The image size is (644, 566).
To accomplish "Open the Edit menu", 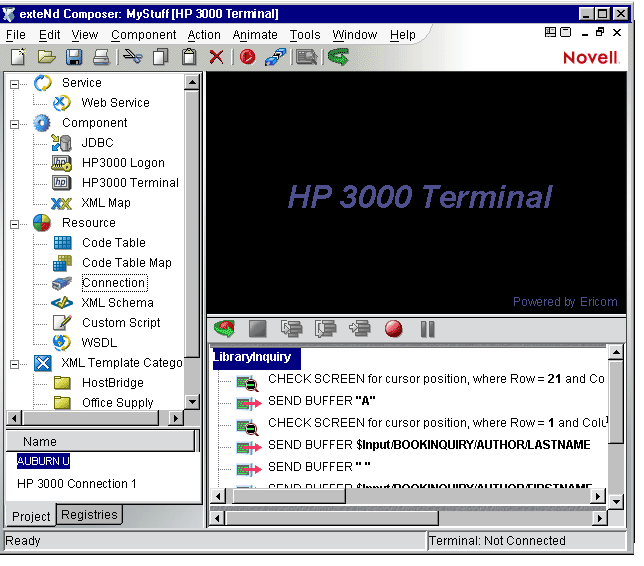I will click(50, 35).
